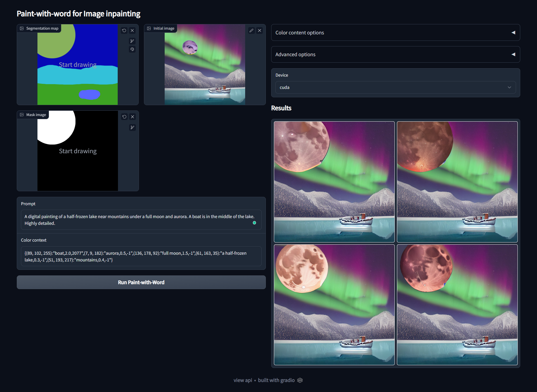537x392 pixels.
Task: Undo last stroke on Mask image
Action: pos(124,117)
